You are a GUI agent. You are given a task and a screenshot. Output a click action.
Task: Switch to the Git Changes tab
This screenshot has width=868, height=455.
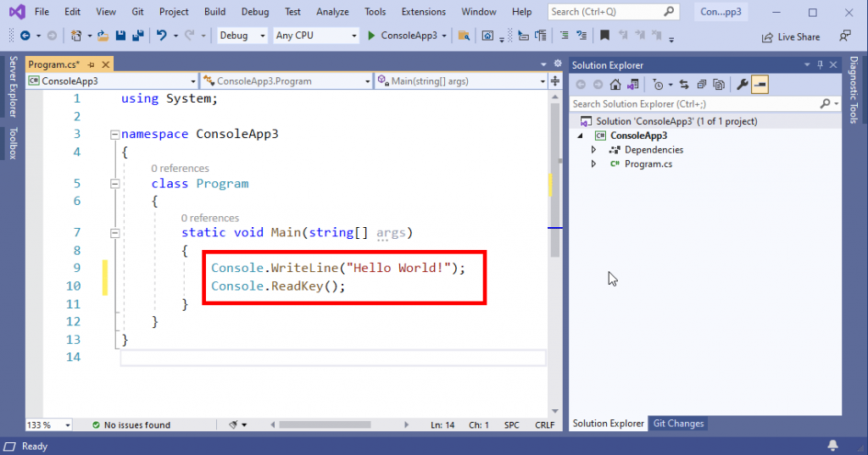(x=678, y=424)
